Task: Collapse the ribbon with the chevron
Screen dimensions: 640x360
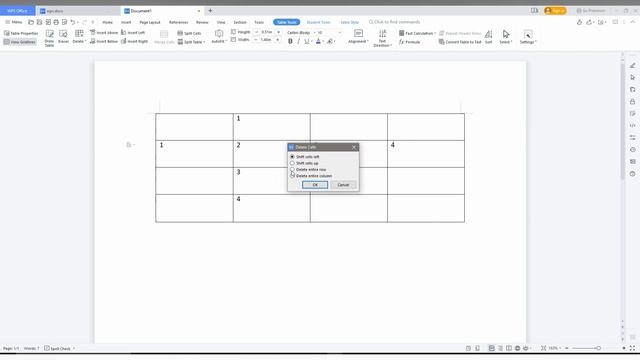Action: point(633,22)
